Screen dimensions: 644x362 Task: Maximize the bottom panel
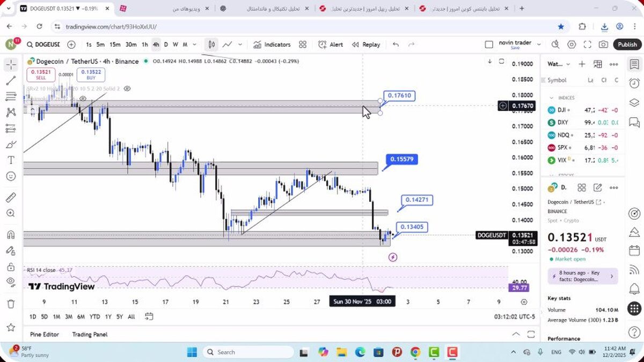point(531,334)
